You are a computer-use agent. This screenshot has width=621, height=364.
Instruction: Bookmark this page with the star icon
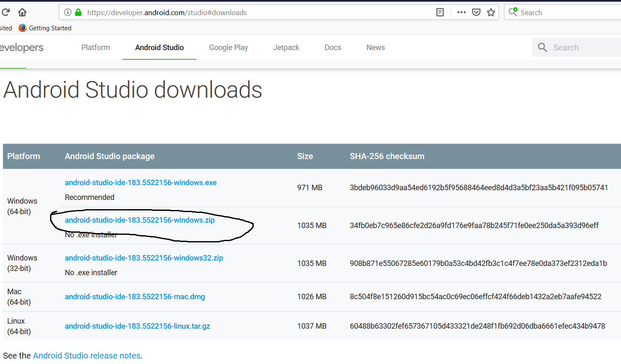[x=491, y=12]
